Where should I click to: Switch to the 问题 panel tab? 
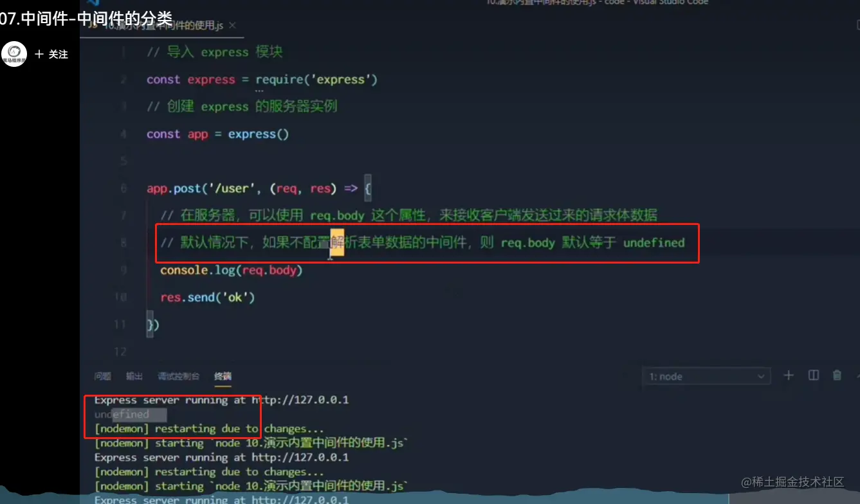click(102, 376)
